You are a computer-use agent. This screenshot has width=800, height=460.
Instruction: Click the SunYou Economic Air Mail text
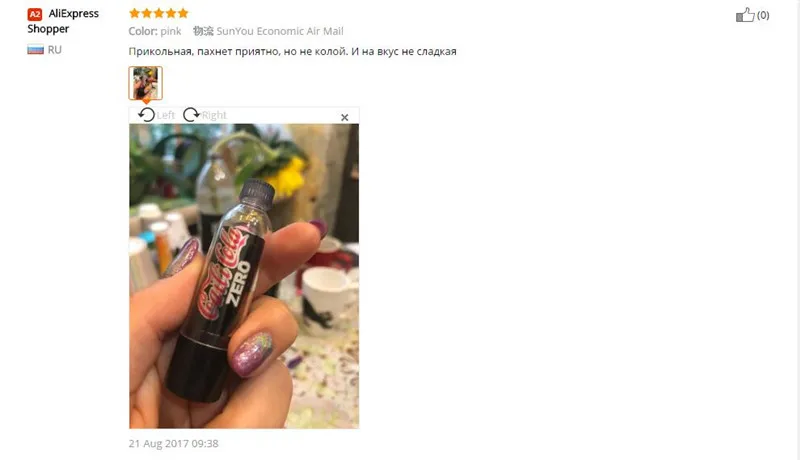click(280, 31)
